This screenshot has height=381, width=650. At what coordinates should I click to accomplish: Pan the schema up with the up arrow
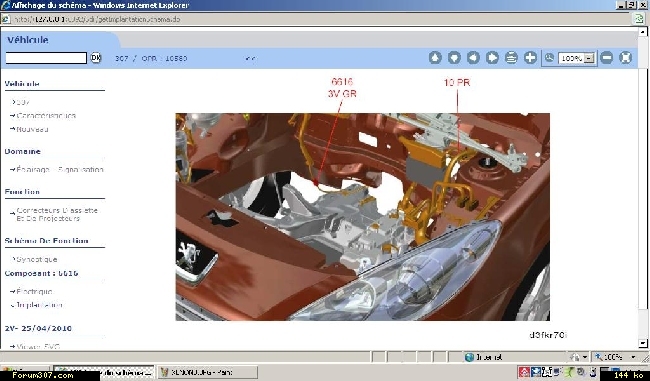tap(435, 58)
